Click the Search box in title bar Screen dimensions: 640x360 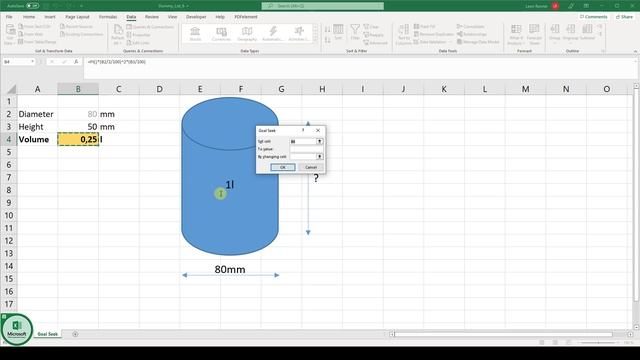(322, 6)
